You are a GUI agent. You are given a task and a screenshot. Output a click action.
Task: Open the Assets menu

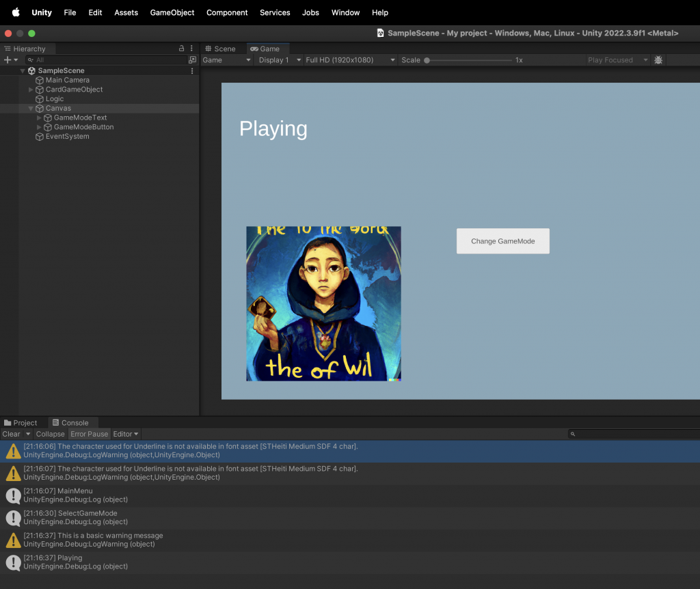(126, 12)
